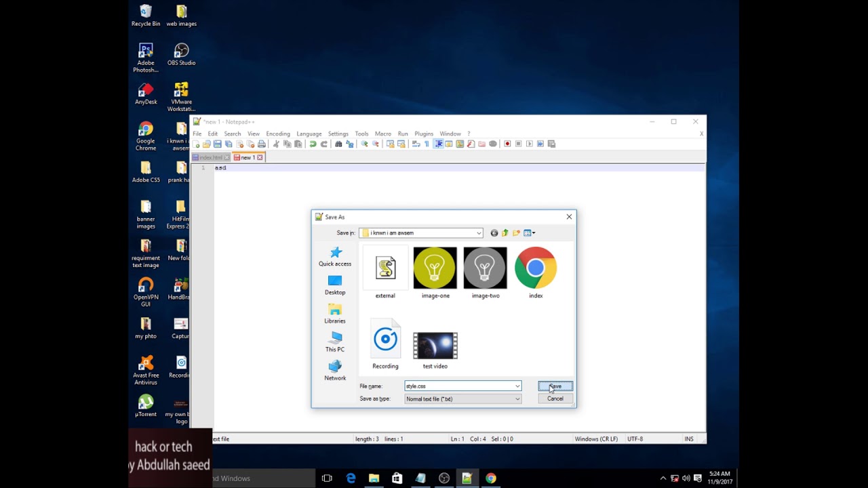Select the index Chrome file
868x488 pixels.
tap(536, 273)
